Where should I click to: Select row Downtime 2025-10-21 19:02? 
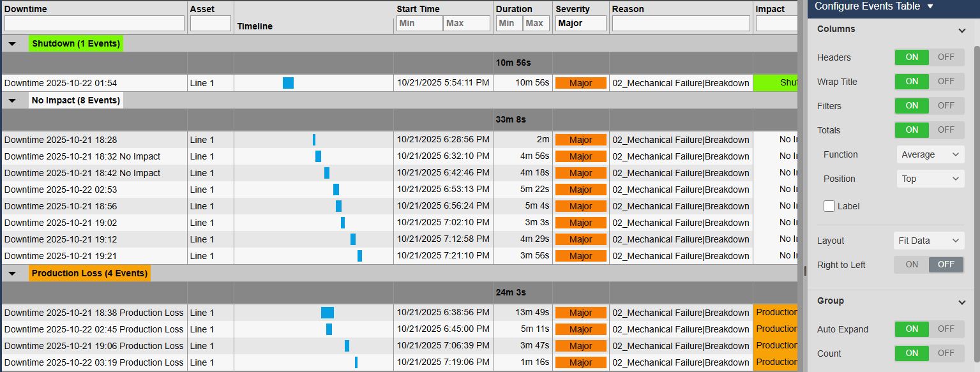[400, 223]
